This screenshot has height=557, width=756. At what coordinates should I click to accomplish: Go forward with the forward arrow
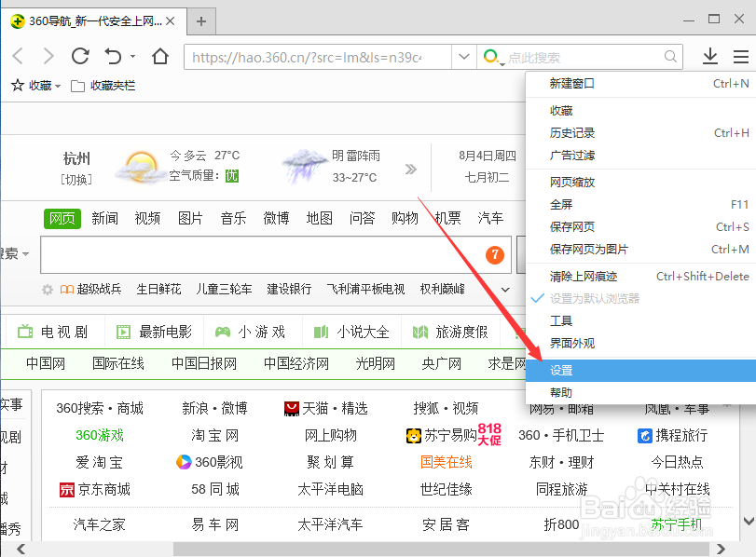tap(48, 57)
